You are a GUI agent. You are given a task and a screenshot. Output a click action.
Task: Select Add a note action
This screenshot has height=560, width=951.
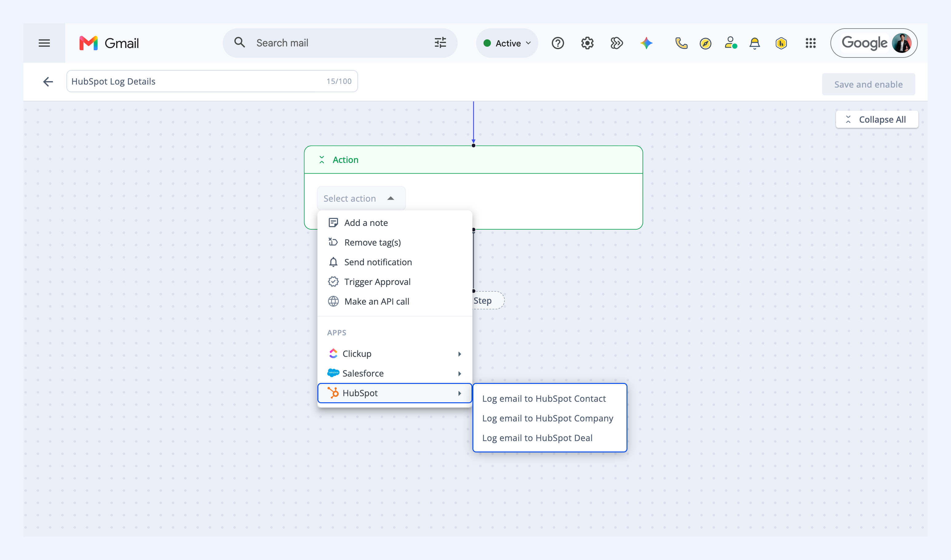[395, 223]
